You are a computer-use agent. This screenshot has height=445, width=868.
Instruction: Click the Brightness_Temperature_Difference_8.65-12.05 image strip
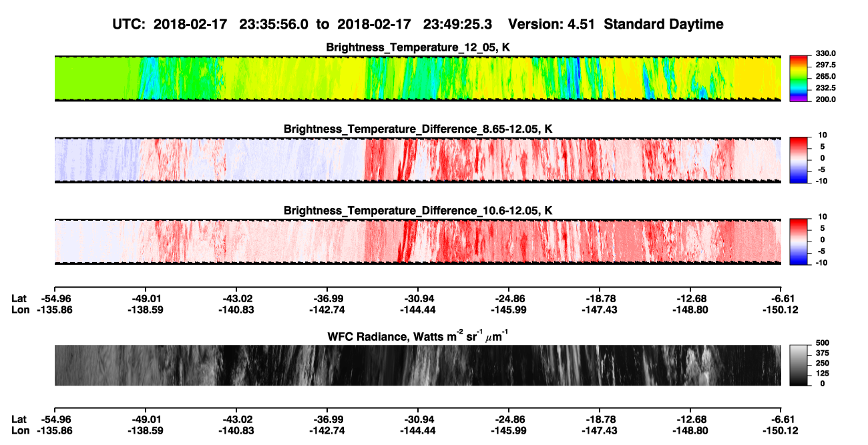click(x=417, y=160)
